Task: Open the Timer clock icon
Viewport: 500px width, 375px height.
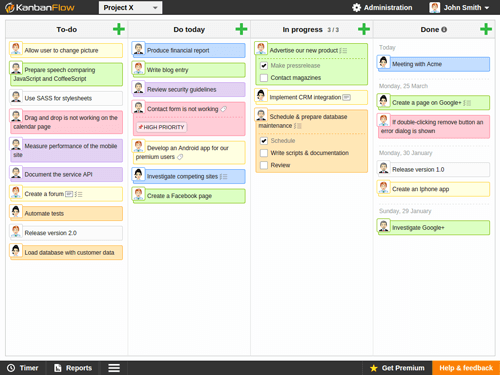Action: point(11,368)
